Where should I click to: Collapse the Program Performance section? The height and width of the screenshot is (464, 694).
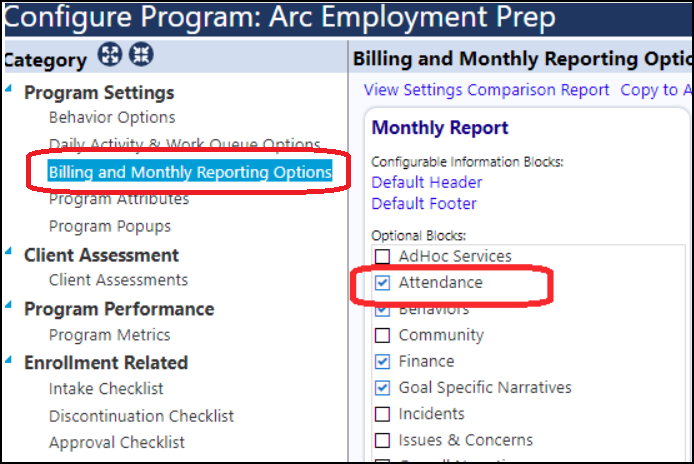(x=8, y=305)
